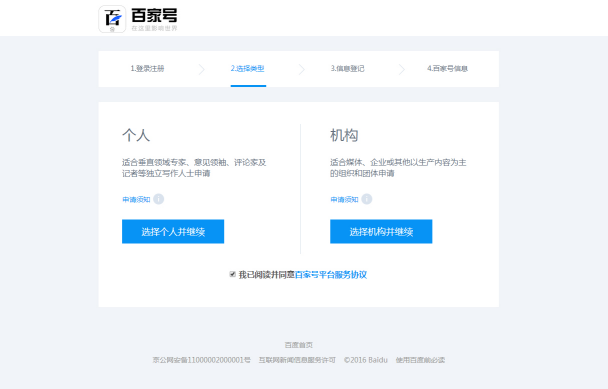Click the 个人 heading
Image resolution: width=608 pixels, height=389 pixels.
pyautogui.click(x=136, y=135)
